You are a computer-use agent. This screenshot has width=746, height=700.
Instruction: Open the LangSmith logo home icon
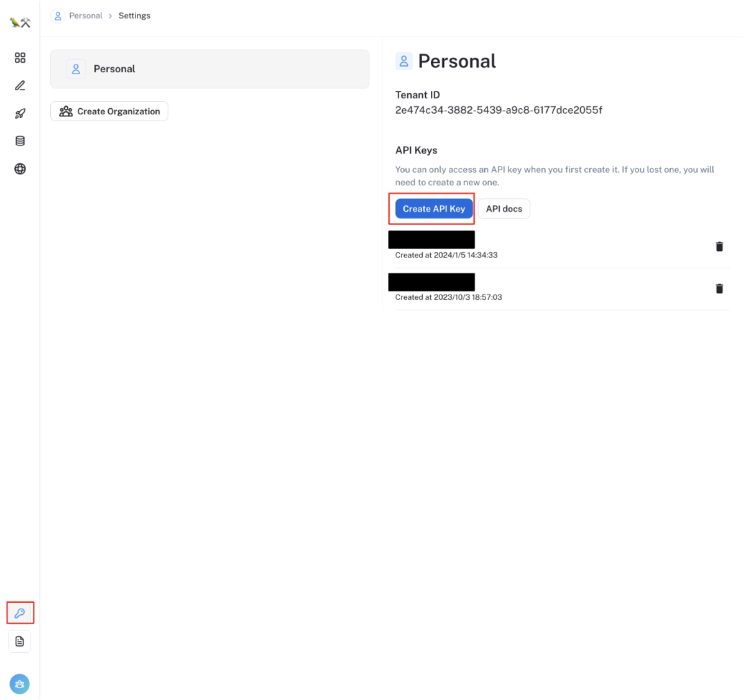(x=20, y=22)
